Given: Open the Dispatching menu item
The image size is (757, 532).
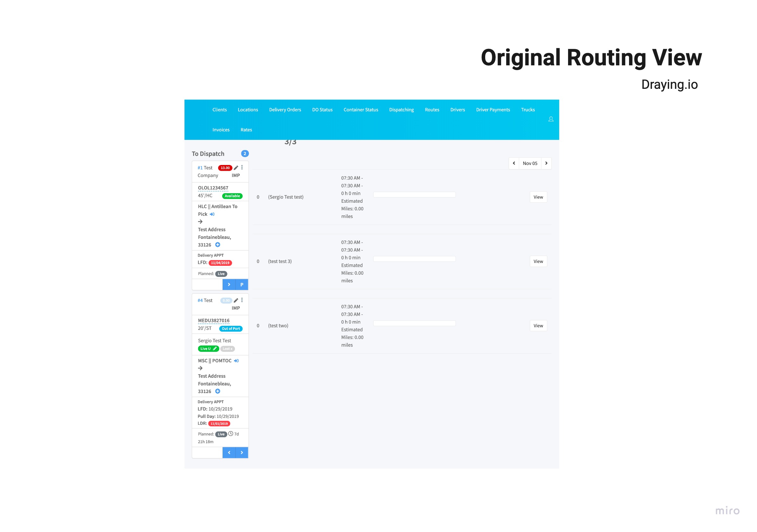Looking at the screenshot, I should (x=401, y=110).
